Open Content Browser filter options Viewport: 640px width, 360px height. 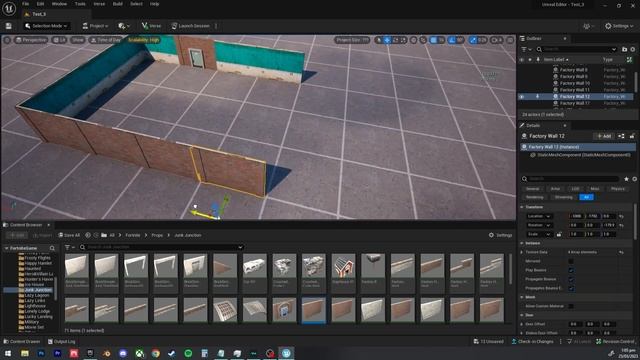pyautogui.click(x=70, y=247)
